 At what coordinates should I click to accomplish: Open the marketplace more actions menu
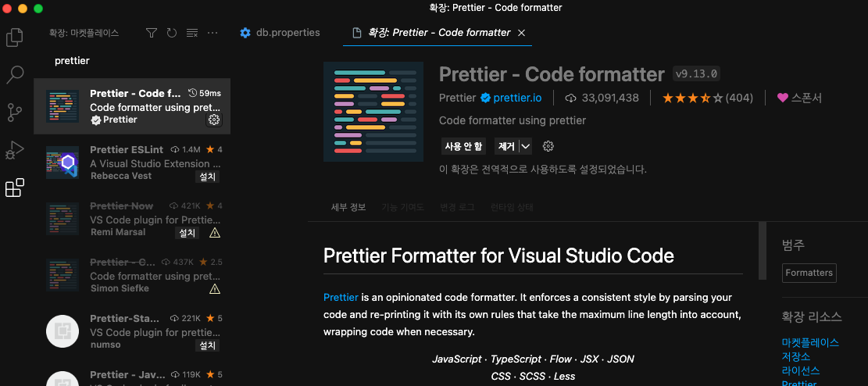point(213,33)
